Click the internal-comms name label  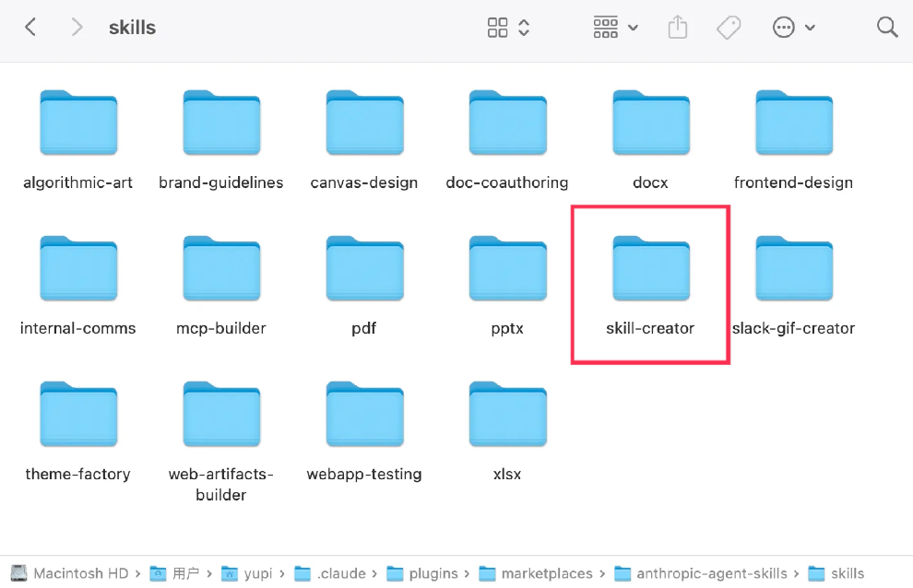pos(78,328)
